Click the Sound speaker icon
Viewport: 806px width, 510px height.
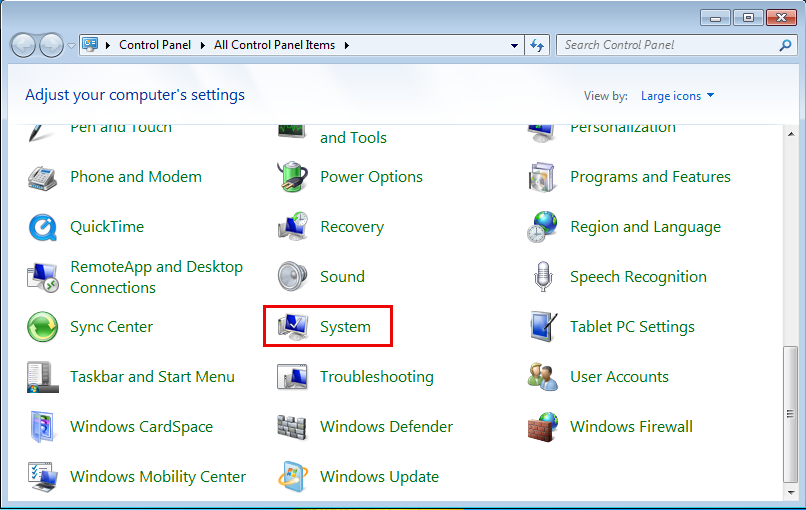click(292, 277)
